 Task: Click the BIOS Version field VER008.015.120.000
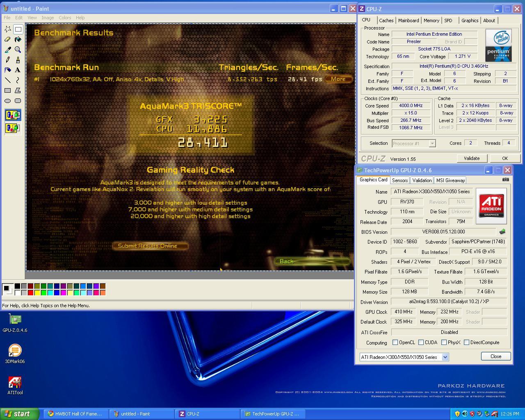point(443,232)
